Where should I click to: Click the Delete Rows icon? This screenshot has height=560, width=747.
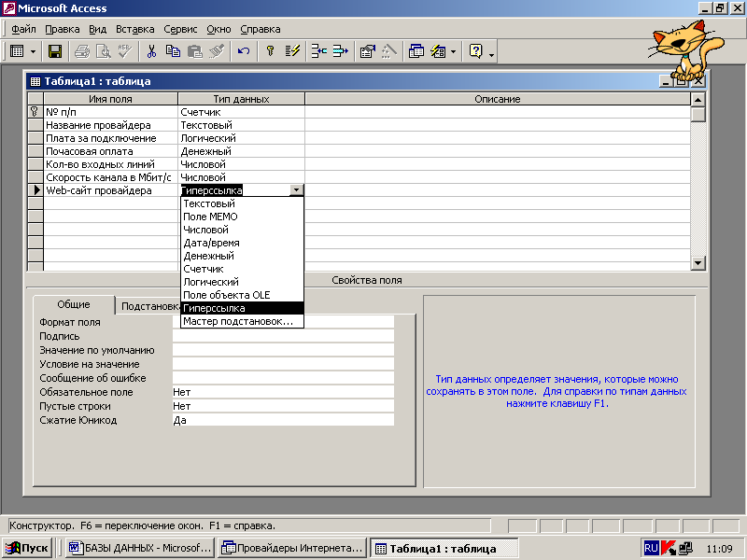[341, 51]
